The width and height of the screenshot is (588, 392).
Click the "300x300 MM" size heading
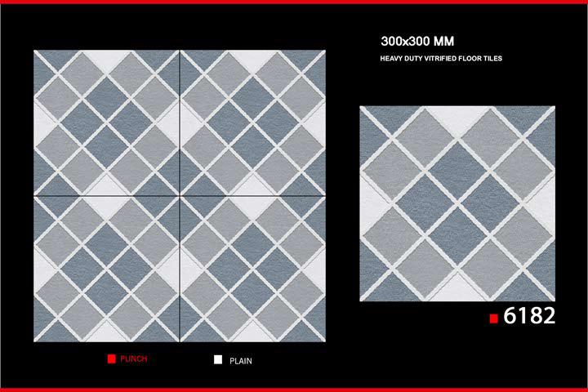417,42
